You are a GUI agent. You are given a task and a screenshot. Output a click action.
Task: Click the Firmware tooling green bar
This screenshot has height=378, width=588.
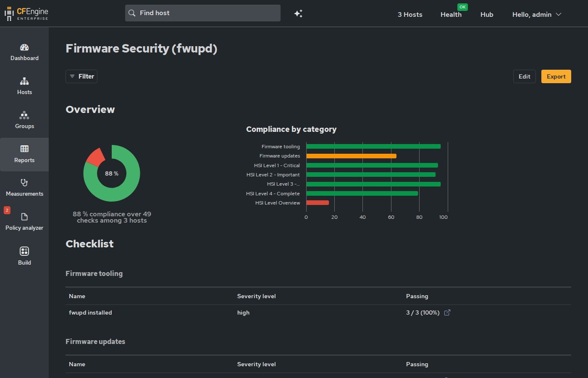point(373,147)
